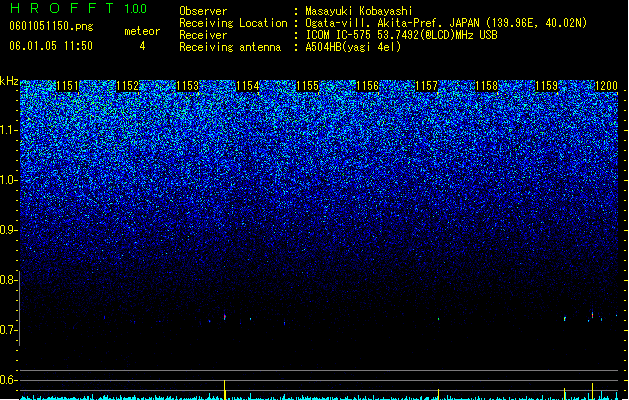Click the 1.1 frequency axis label

tap(9, 130)
